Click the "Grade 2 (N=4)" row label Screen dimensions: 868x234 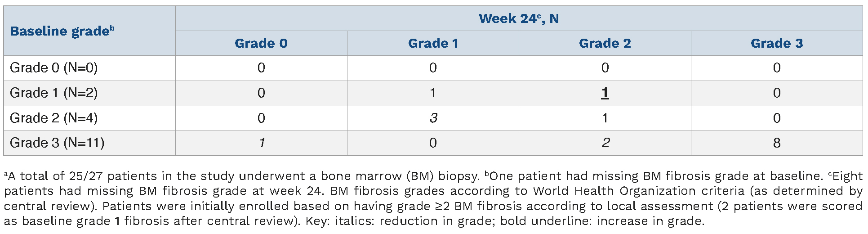[x=54, y=118]
